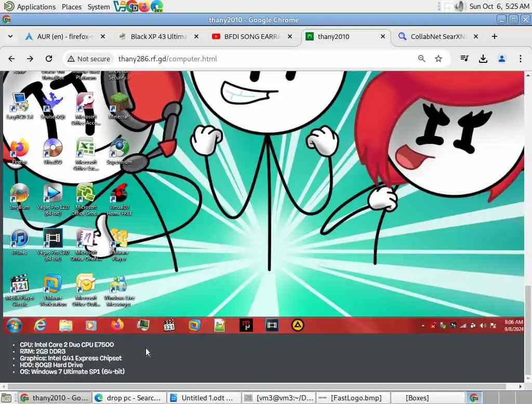Bookmark this page with the star icon

438,59
